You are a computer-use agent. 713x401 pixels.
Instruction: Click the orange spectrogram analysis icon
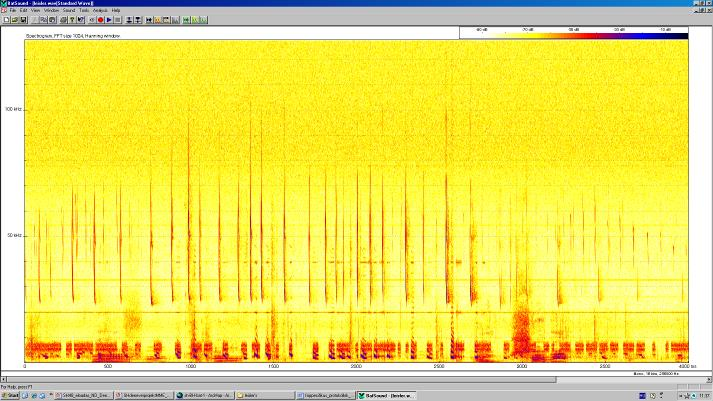(x=157, y=20)
